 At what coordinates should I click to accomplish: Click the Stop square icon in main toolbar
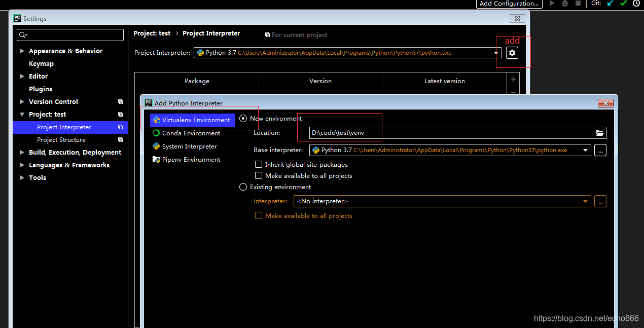coord(578,3)
